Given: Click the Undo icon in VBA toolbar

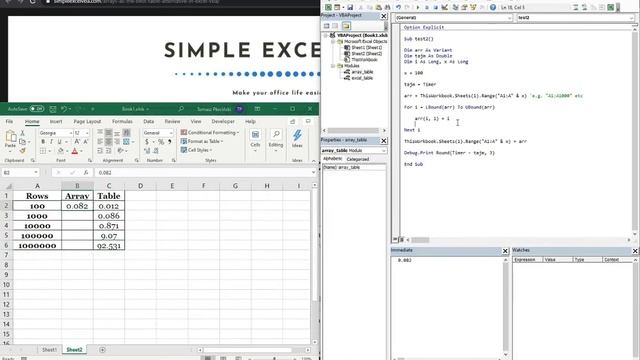Looking at the screenshot, I should click(398, 7).
